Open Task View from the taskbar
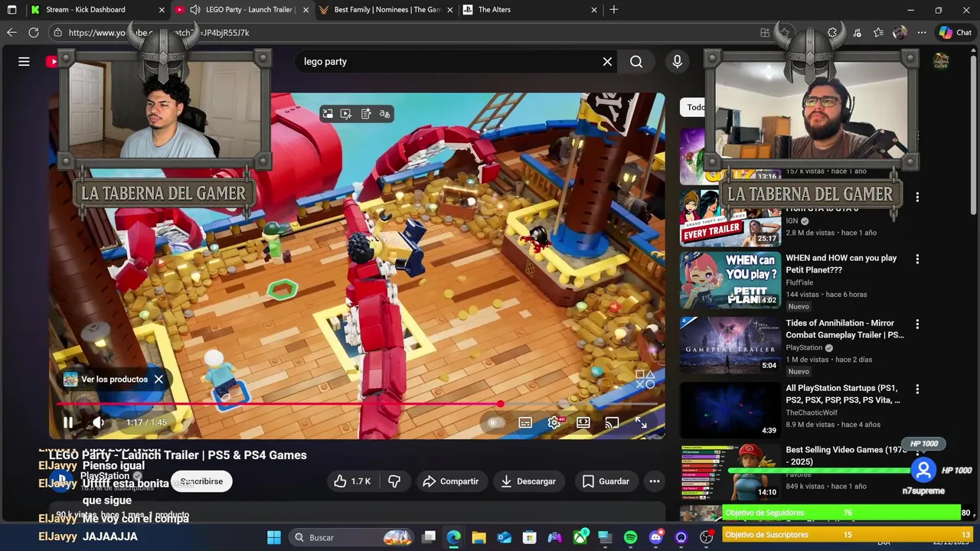 pyautogui.click(x=430, y=537)
